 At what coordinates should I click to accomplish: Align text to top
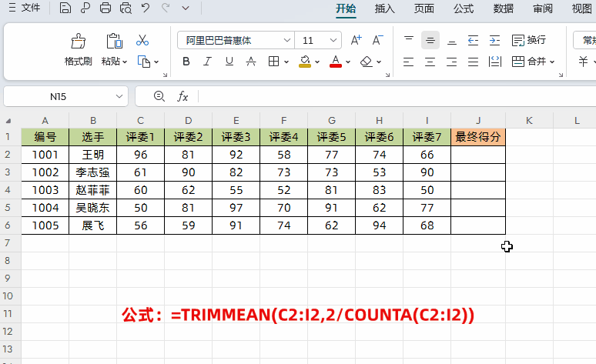point(409,40)
